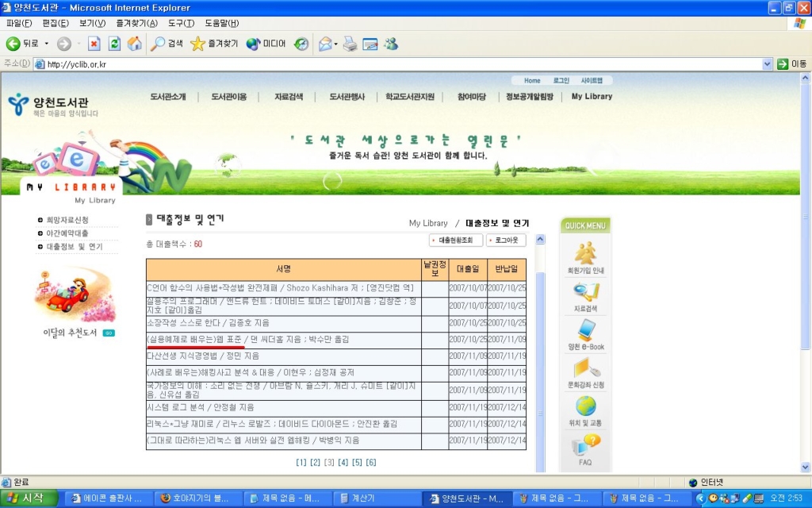This screenshot has height=508, width=812.
Task: Open 자료검색 quick menu icon
Action: [586, 297]
